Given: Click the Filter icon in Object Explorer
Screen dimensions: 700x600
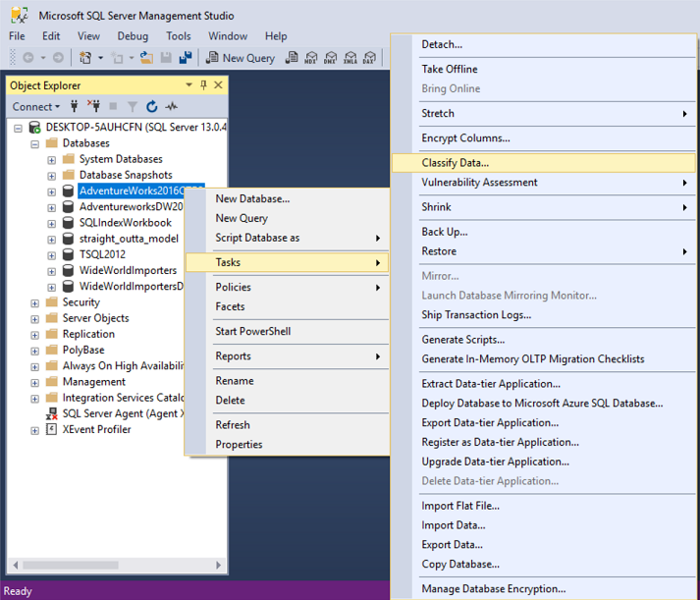Looking at the screenshot, I should pos(133,107).
